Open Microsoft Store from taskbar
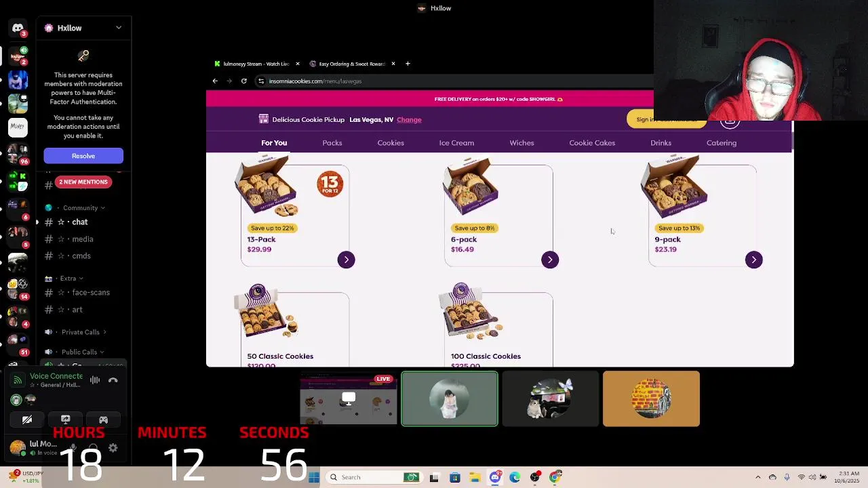Screen dimensions: 868x488 tap(454, 477)
